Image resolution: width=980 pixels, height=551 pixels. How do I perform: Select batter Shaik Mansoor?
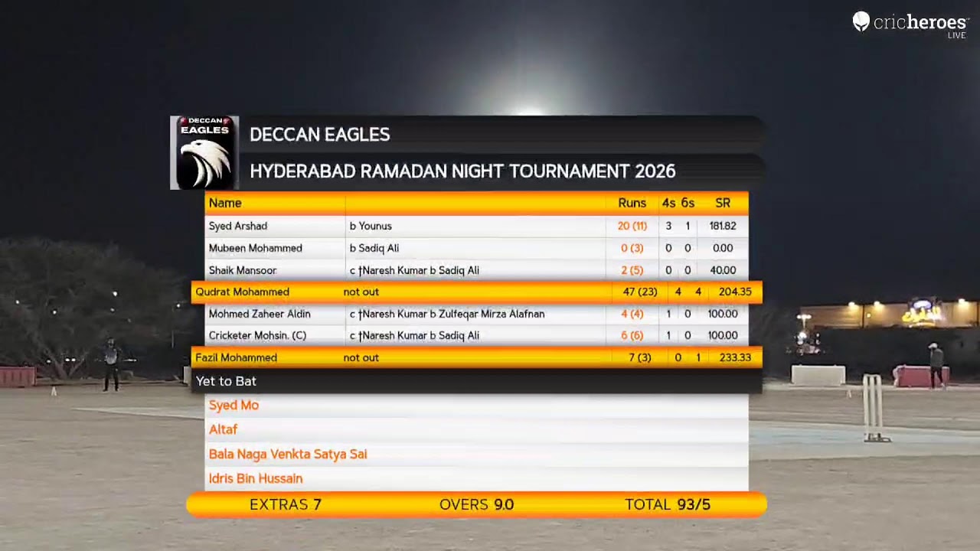[243, 270]
